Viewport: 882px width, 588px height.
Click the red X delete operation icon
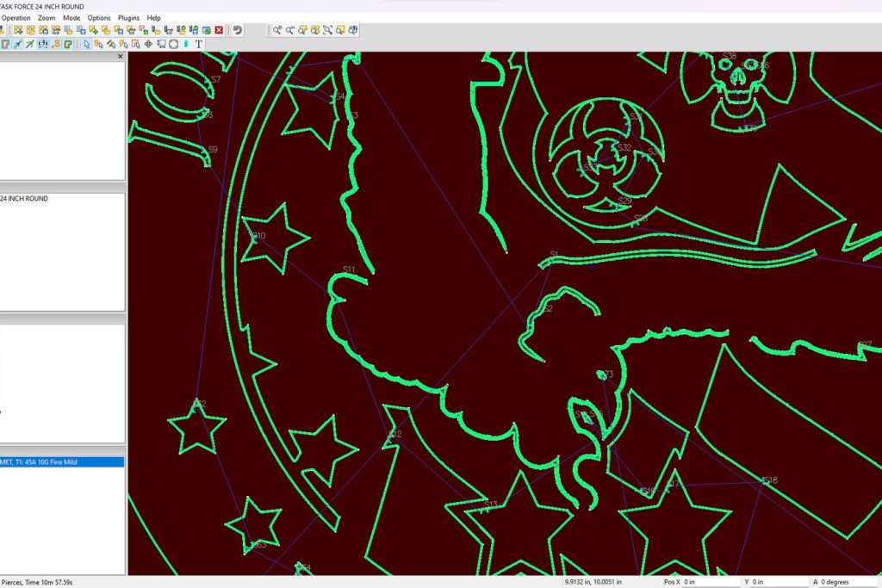tap(219, 30)
